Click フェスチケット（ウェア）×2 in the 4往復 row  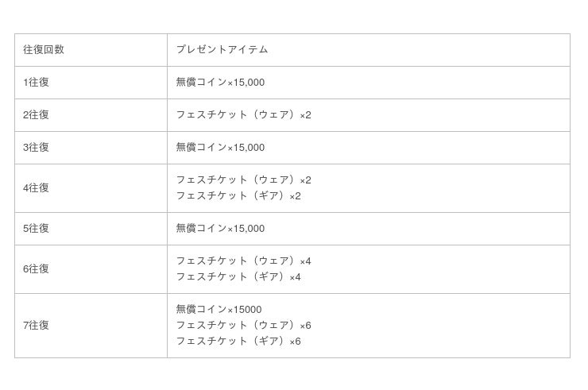pos(243,180)
